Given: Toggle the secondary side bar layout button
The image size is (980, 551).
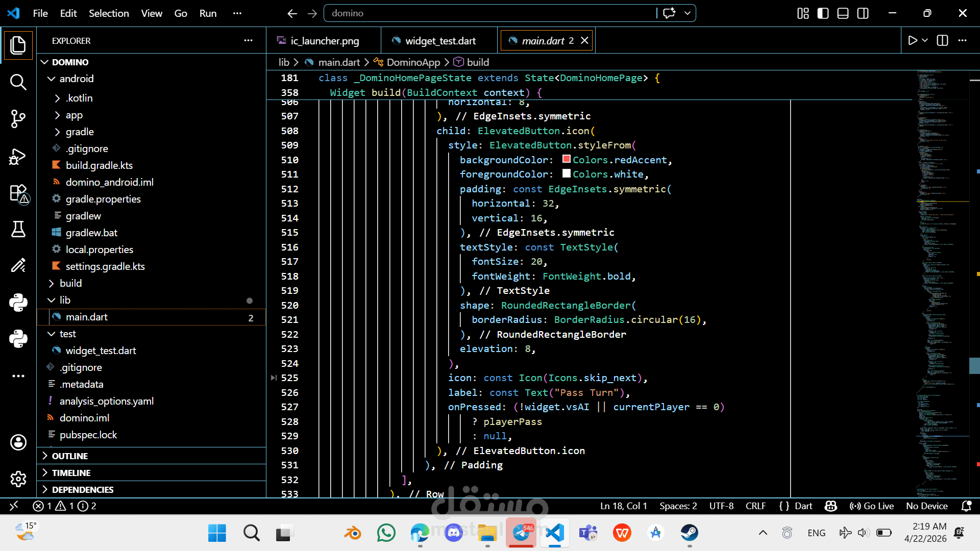Looking at the screenshot, I should coord(863,13).
